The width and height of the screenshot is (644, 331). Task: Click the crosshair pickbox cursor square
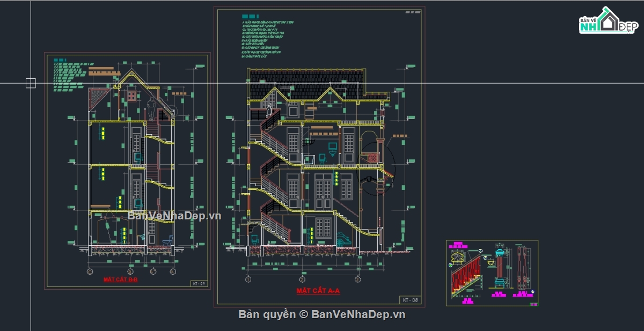pyautogui.click(x=31, y=83)
